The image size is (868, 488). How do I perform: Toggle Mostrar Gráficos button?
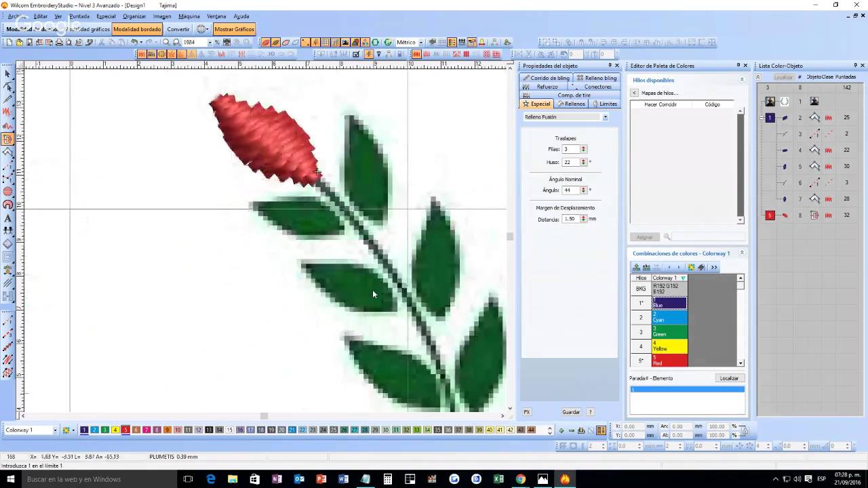click(x=234, y=29)
